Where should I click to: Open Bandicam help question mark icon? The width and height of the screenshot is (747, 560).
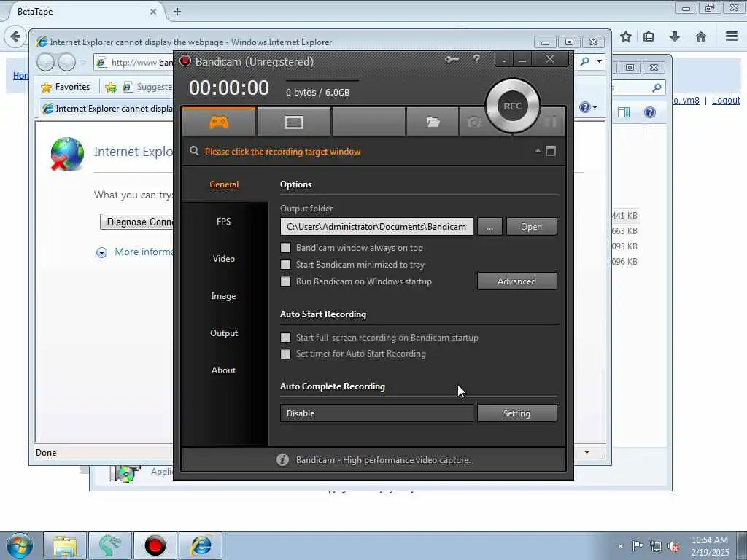tap(476, 59)
